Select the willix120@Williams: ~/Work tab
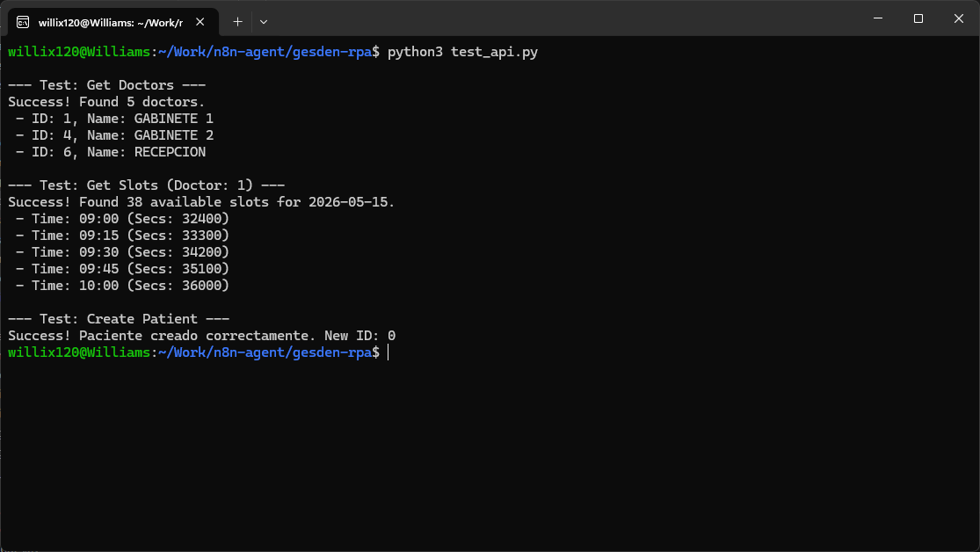Image resolution: width=980 pixels, height=552 pixels. [113, 23]
